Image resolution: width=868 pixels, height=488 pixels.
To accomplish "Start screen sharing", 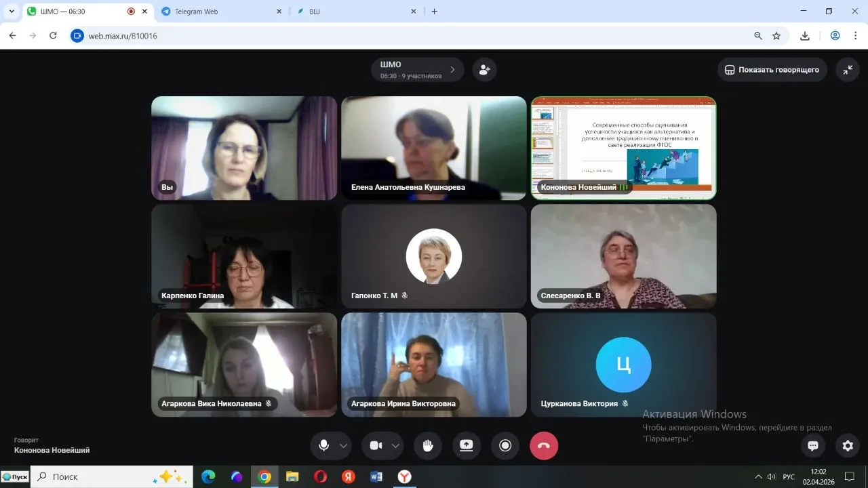I will (467, 445).
